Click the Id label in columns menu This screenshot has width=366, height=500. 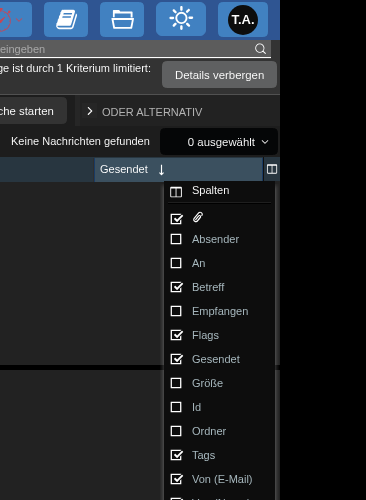196,407
